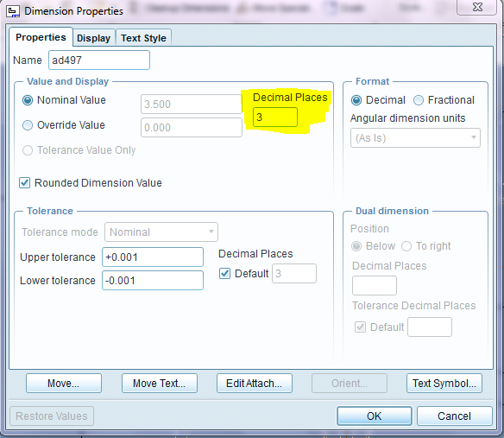Close the Dimension Properties dialog
The width and height of the screenshot is (504, 438).
pos(477,7)
